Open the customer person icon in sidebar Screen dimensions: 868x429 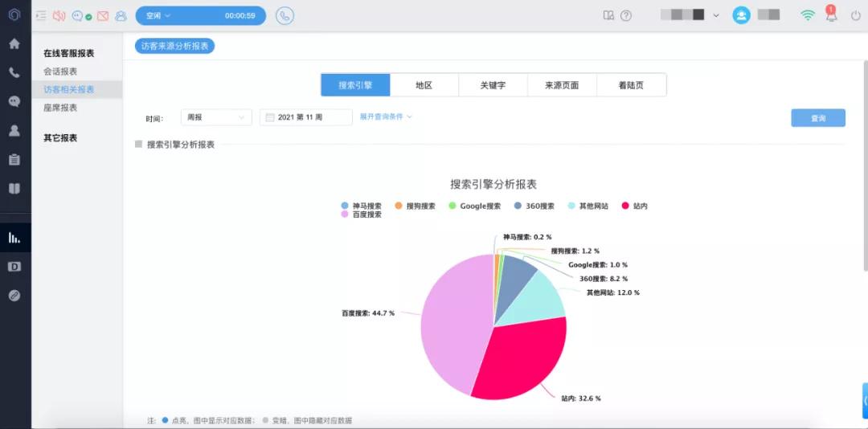coord(14,131)
